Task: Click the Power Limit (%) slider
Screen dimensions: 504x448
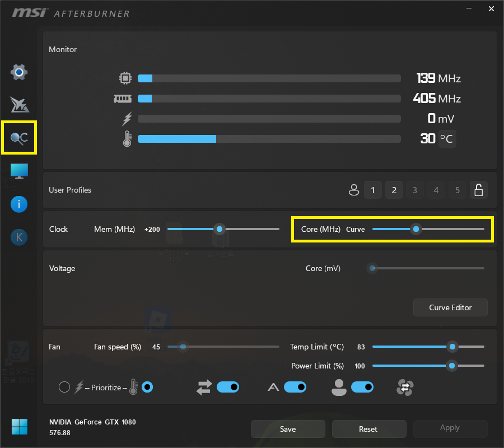Action: (x=428, y=366)
